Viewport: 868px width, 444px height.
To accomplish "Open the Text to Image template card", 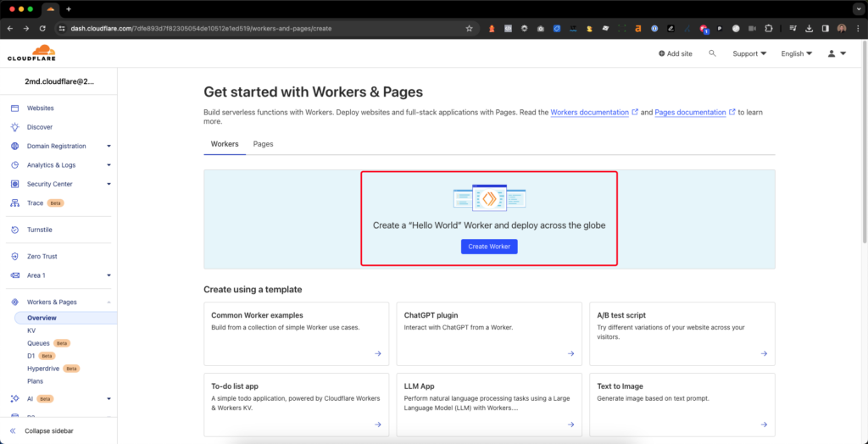I will coord(682,405).
